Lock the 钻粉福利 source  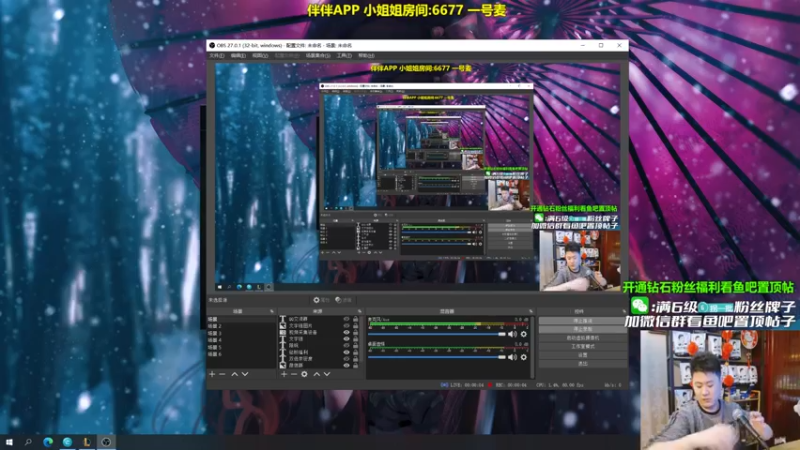pos(356,352)
